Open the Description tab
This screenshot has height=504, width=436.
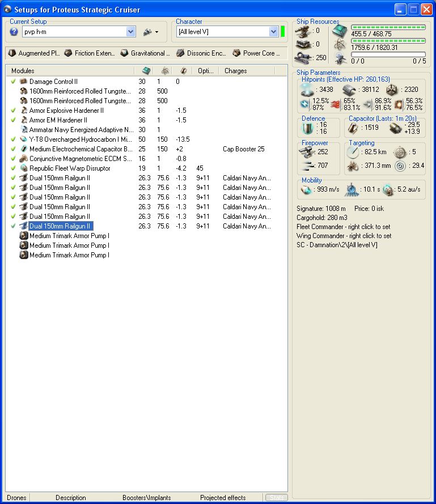pos(71,498)
